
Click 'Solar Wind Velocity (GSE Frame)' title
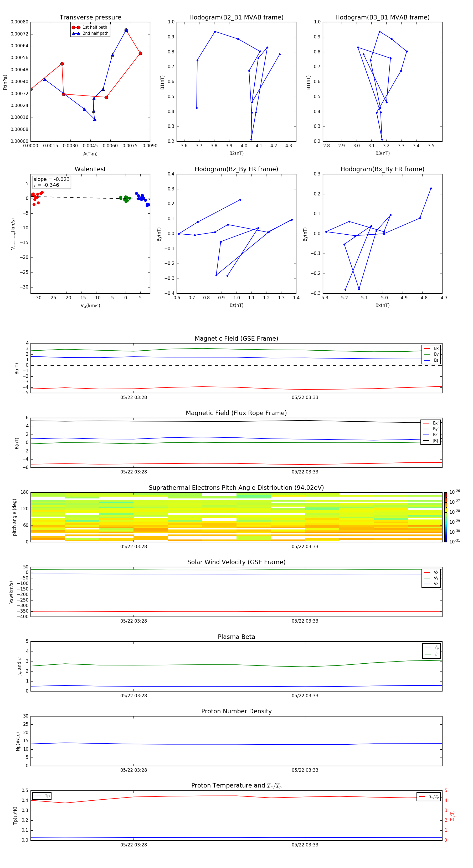pyautogui.click(x=236, y=562)
